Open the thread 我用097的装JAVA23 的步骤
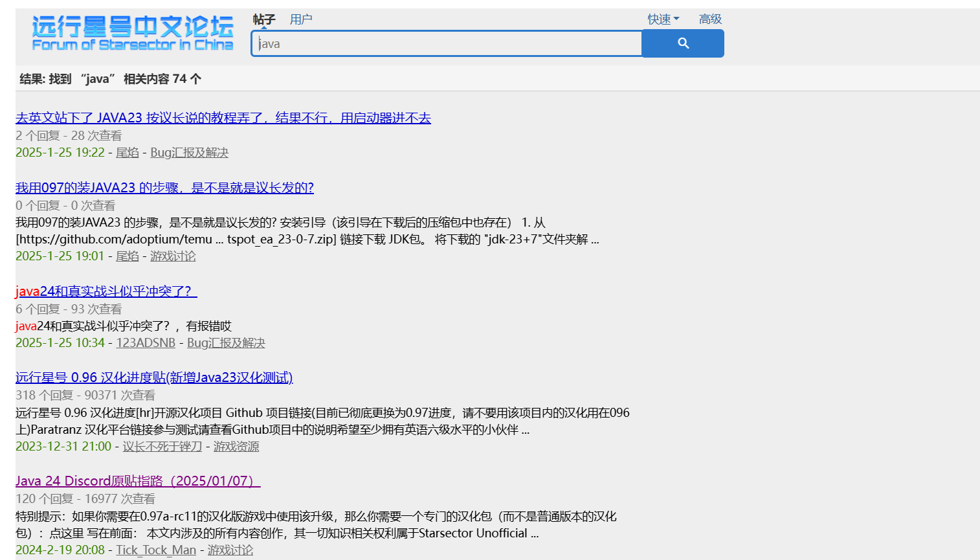Viewport: 980px width, 560px height. 164,188
